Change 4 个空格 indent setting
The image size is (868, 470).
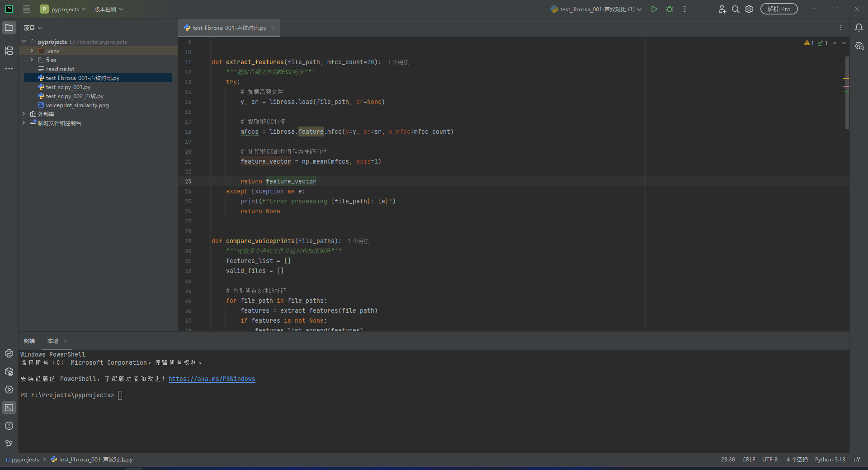click(x=797, y=460)
